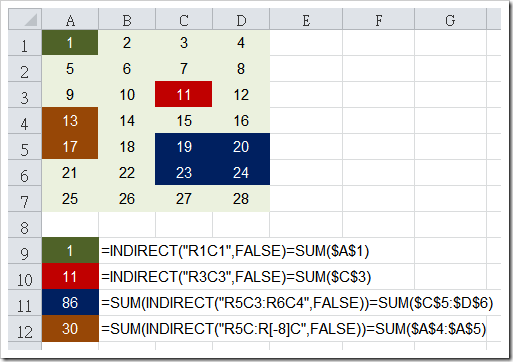The width and height of the screenshot is (513, 362).
Task: Click dark blue cell C5 containing 19
Action: click(x=184, y=146)
